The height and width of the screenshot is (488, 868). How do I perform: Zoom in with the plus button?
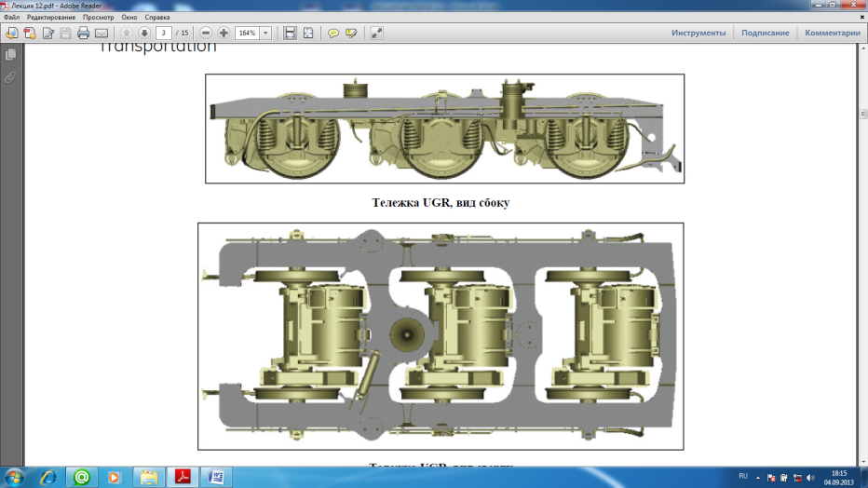[224, 34]
